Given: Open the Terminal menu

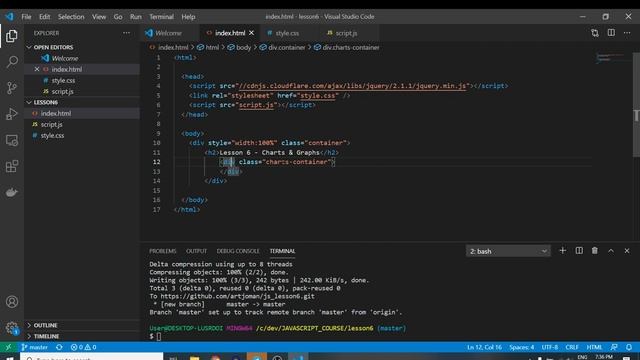Looking at the screenshot, I should pyautogui.click(x=161, y=17).
